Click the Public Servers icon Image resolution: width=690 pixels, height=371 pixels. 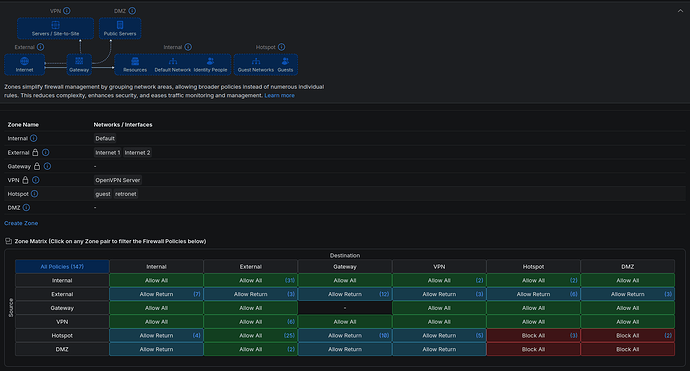(x=120, y=25)
